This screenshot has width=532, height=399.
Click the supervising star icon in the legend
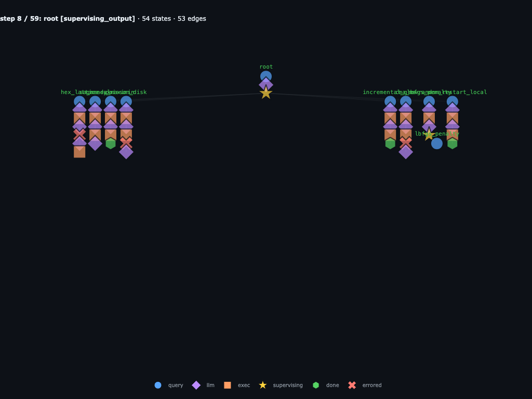pyautogui.click(x=262, y=385)
